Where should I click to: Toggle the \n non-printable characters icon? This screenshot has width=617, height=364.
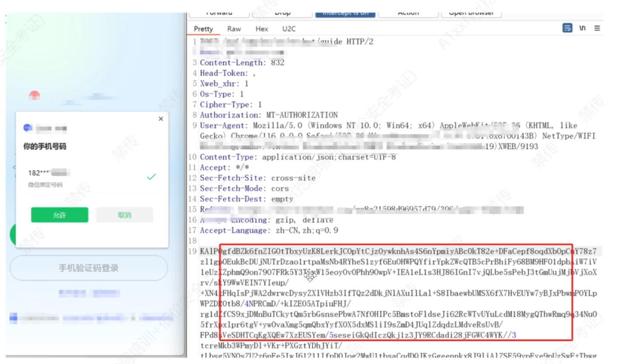coord(582,28)
